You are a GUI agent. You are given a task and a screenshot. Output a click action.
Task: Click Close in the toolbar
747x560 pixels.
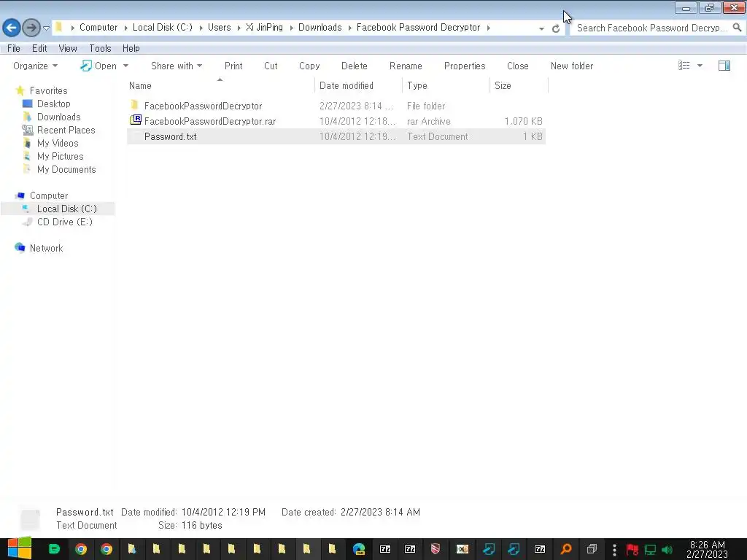pyautogui.click(x=517, y=66)
